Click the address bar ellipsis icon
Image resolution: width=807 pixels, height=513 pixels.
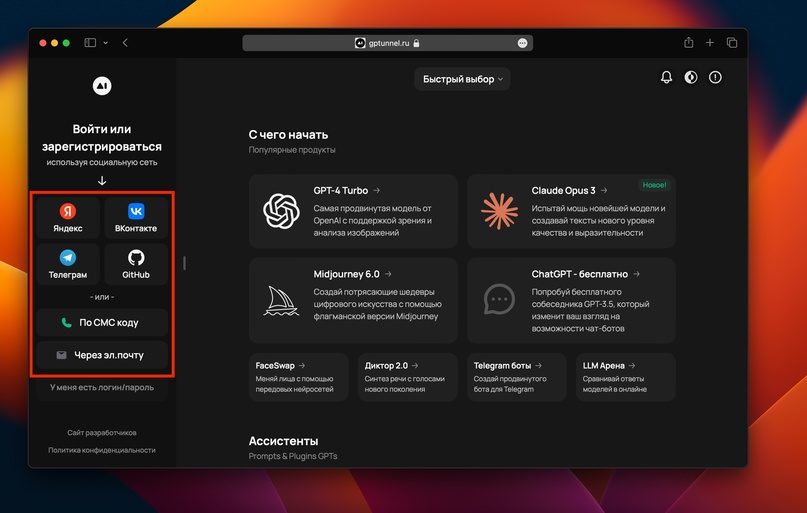[x=522, y=43]
